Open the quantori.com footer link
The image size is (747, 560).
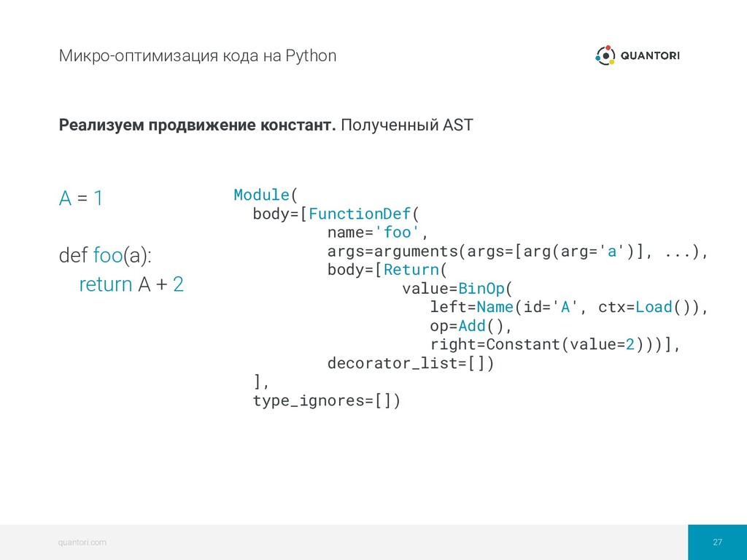click(x=82, y=542)
